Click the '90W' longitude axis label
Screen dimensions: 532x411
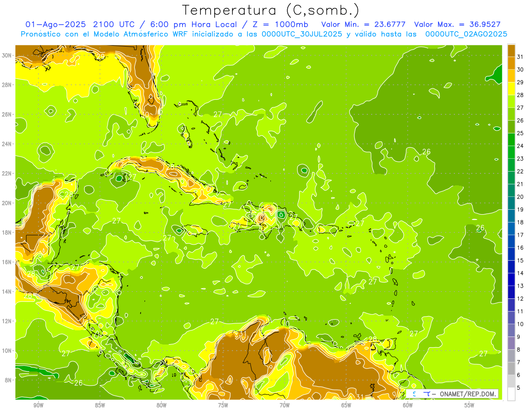[38, 405]
